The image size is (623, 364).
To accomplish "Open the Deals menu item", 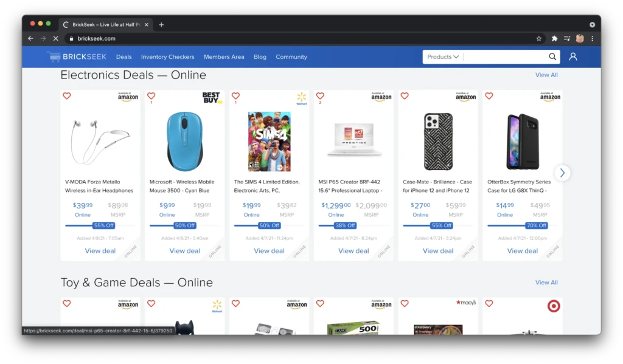I will (124, 57).
